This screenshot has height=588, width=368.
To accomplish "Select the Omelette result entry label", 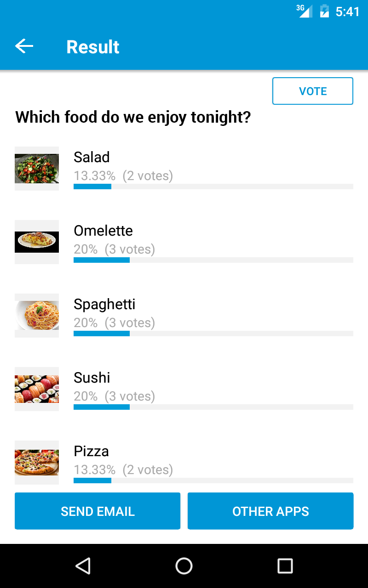I will (103, 231).
